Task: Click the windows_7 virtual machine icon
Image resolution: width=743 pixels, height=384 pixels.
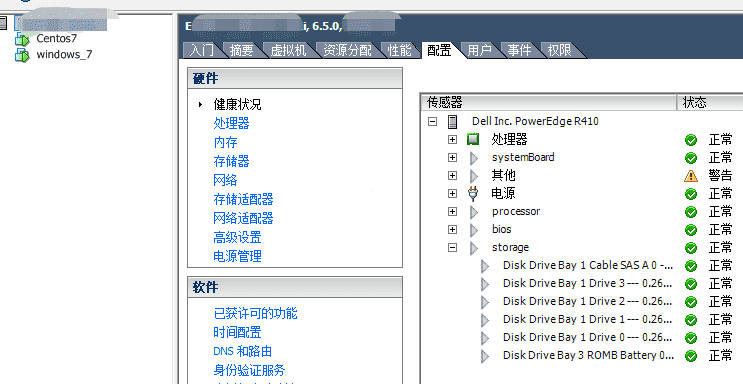Action: (x=22, y=55)
